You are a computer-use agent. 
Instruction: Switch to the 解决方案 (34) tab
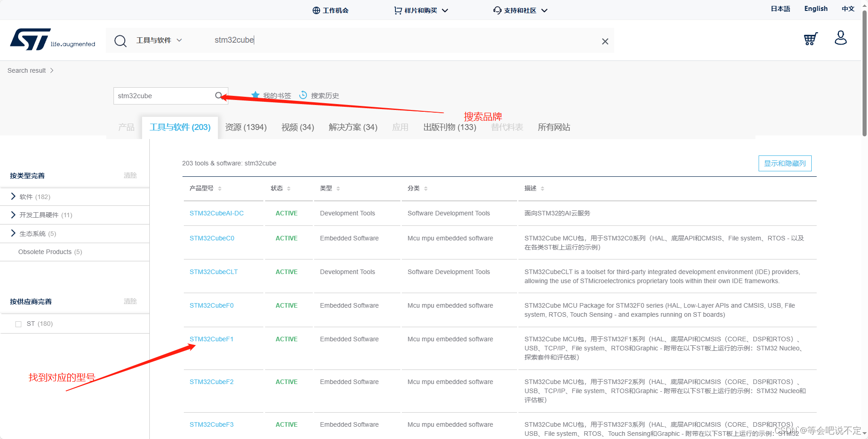pos(353,127)
